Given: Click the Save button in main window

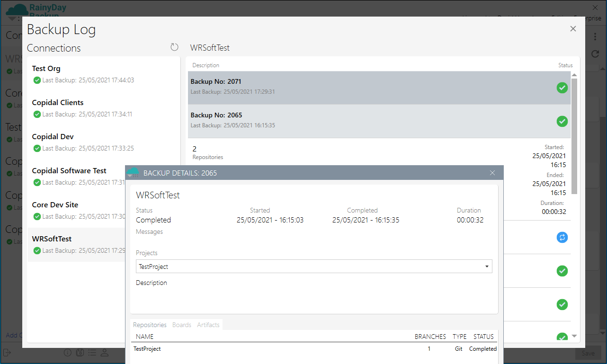Looking at the screenshot, I should (x=588, y=353).
